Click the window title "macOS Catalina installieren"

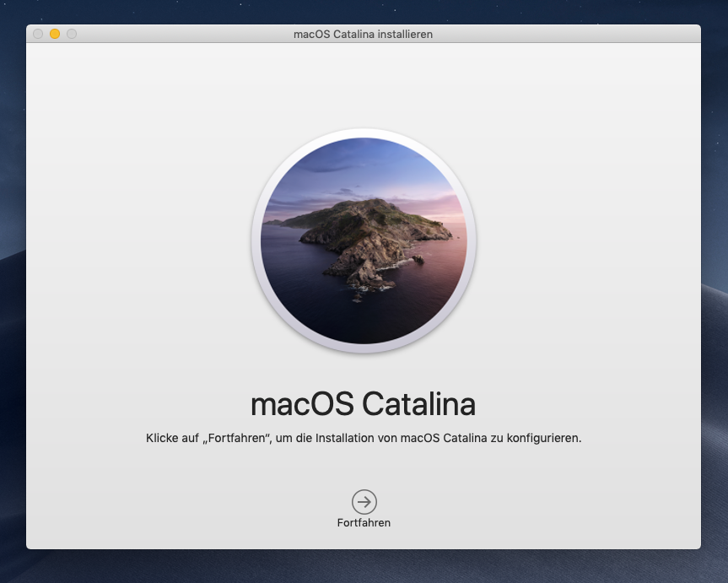point(363,35)
